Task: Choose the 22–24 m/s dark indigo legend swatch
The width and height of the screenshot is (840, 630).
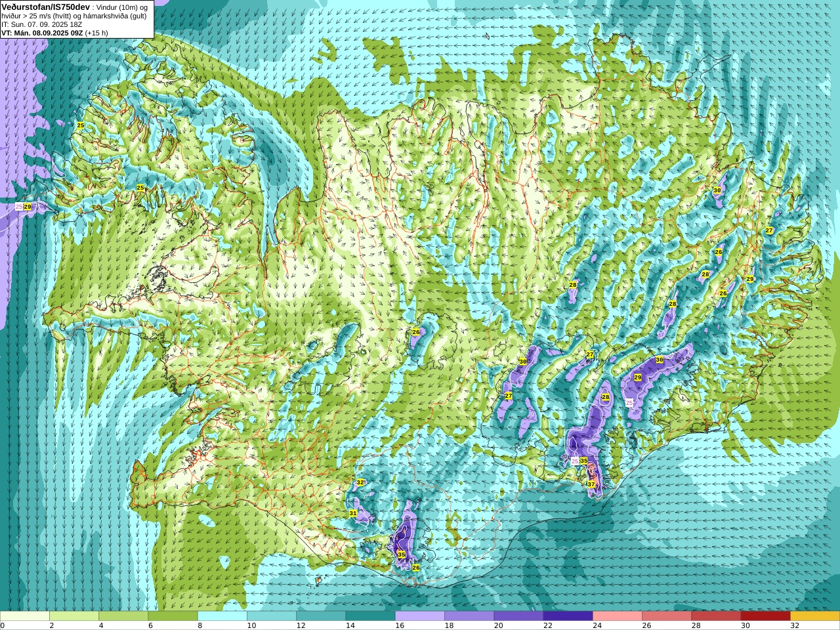Action: (x=568, y=616)
